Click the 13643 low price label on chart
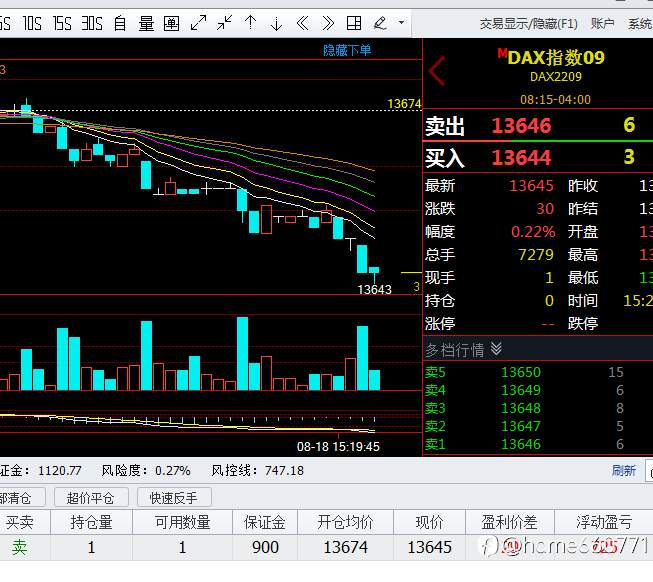Image resolution: width=653 pixels, height=582 pixels. 374,289
